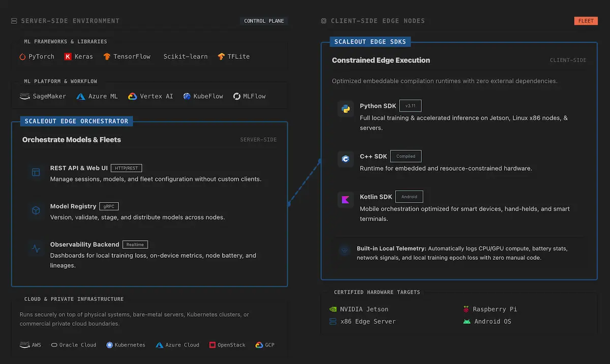610x364 pixels.
Task: Click the Keras red K icon
Action: 68,56
